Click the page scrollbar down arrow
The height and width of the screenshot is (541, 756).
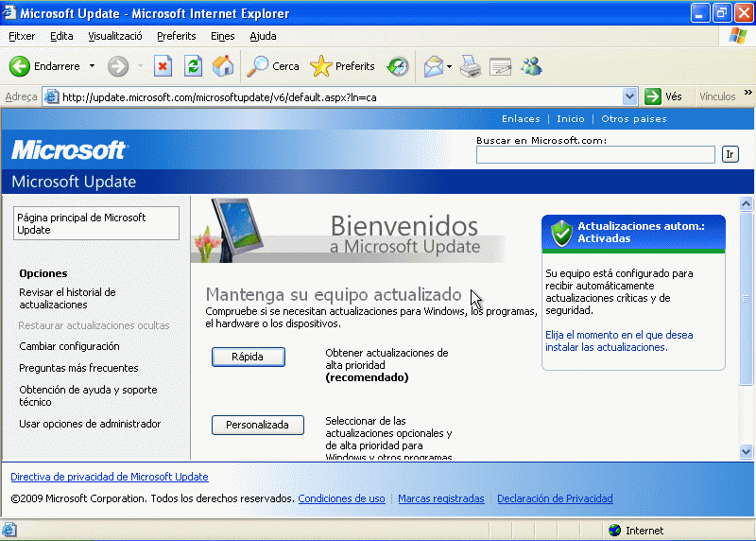point(747,452)
